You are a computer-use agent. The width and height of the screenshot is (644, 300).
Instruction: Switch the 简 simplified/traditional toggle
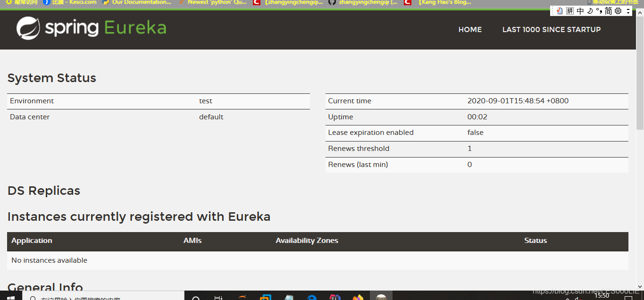pos(608,11)
